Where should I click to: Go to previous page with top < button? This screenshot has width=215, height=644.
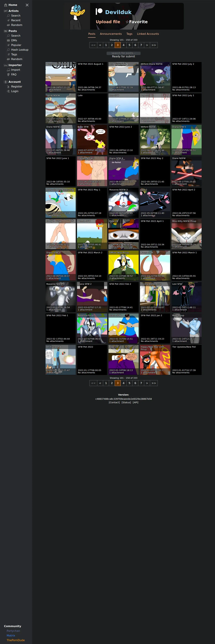coord(100,45)
